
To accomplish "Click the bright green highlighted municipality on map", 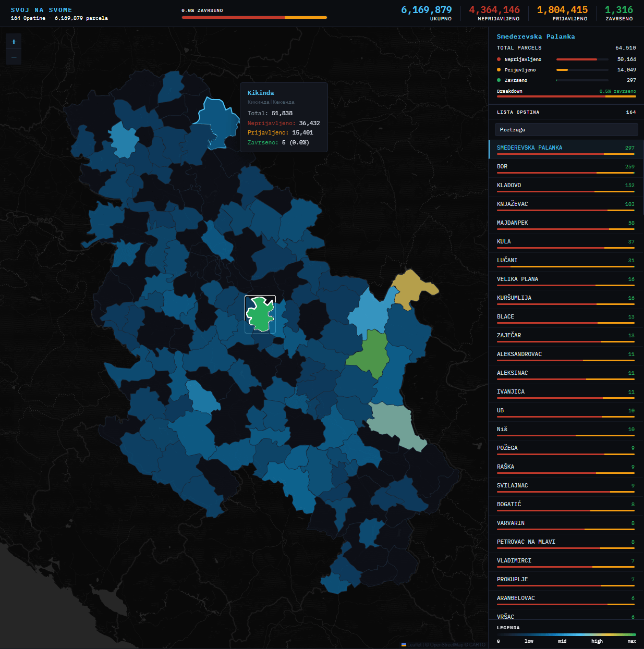I will [260, 314].
